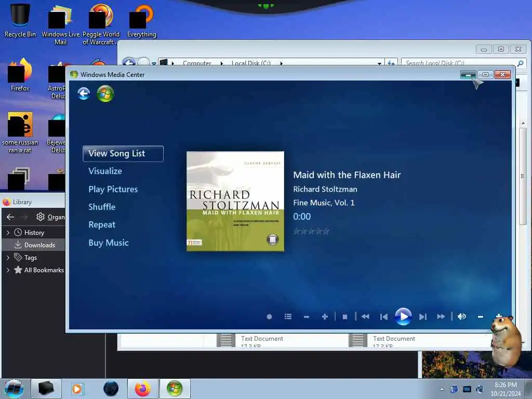
Task: Click channel up plus button
Action: 325,316
